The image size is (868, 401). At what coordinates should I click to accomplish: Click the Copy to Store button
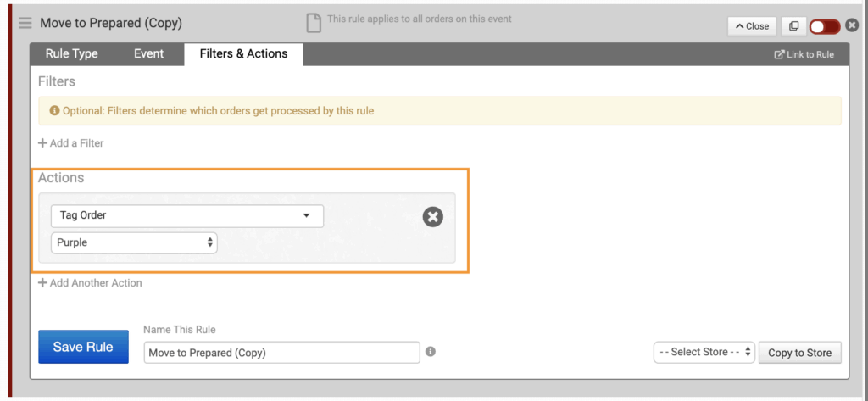[x=799, y=353]
